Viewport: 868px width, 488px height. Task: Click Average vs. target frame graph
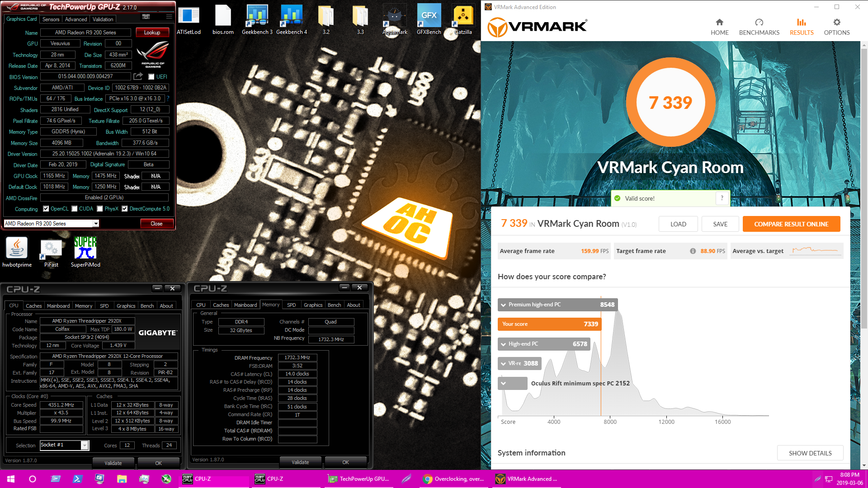[815, 250]
